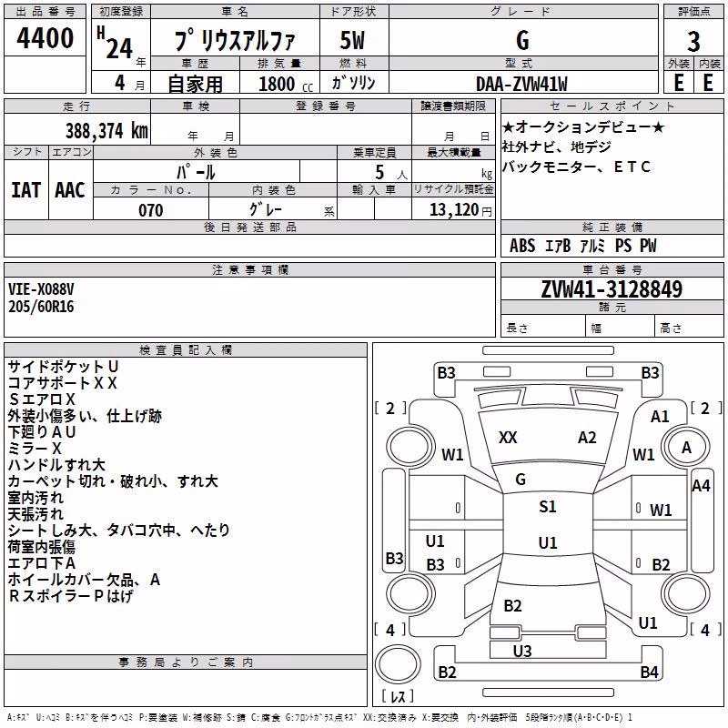Click recycle deposit 13,120 円
This screenshot has height=728, width=728.
pos(460,210)
